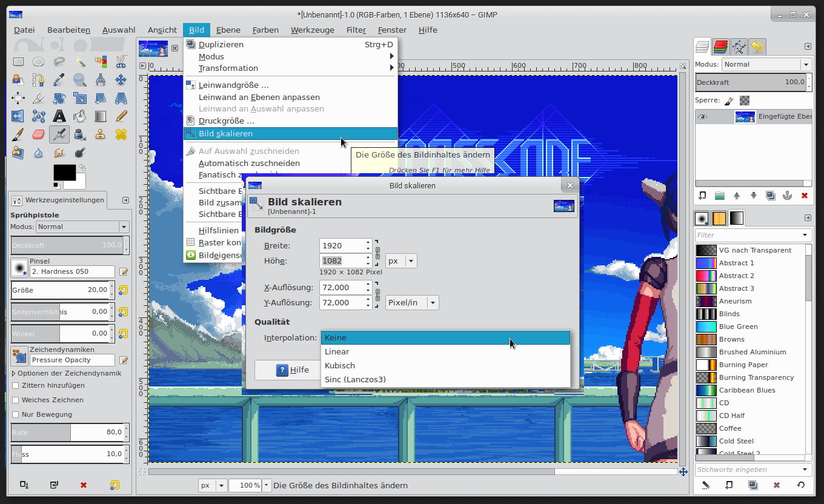Image resolution: width=824 pixels, height=504 pixels.
Task: Select the Ellipse Select tool
Action: pyautogui.click(x=39, y=61)
